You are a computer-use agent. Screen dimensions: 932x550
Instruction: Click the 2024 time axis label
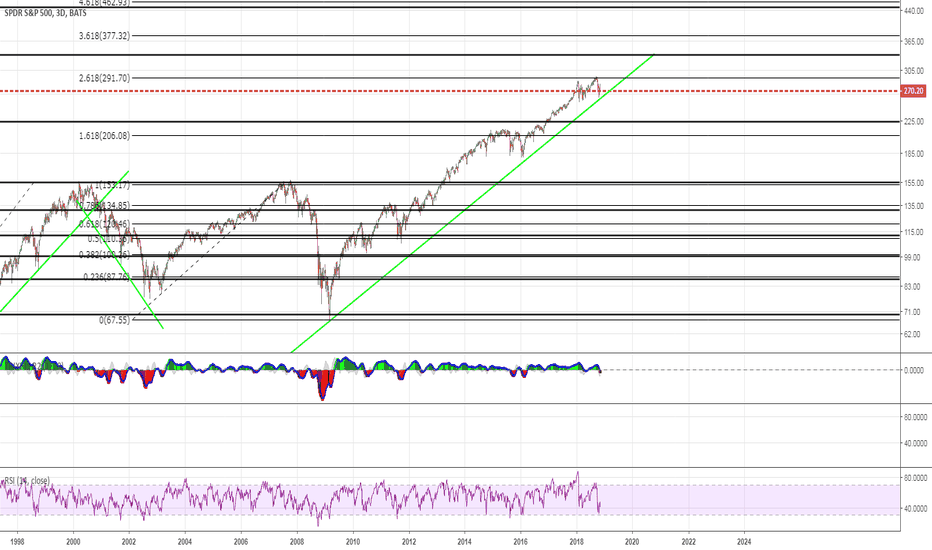[744, 542]
